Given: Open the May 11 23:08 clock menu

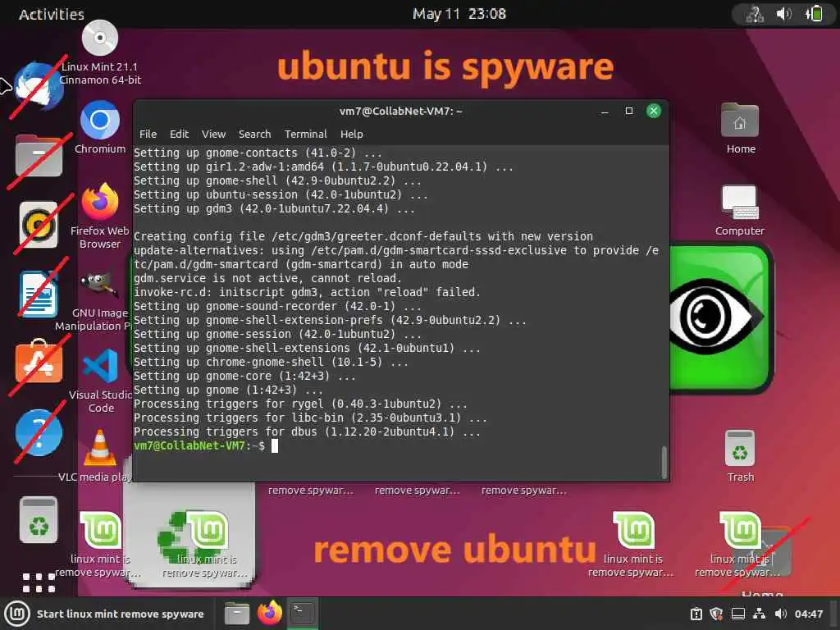Looking at the screenshot, I should click(x=459, y=14).
